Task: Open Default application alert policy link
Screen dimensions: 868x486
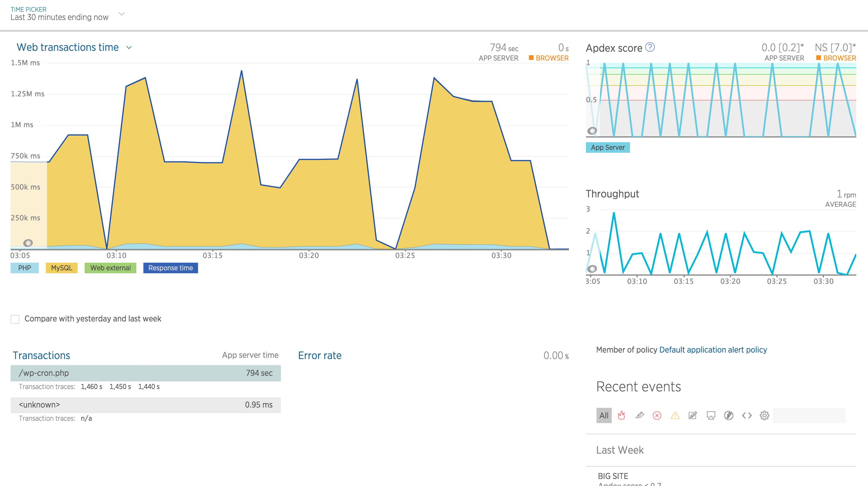Action: pos(713,350)
